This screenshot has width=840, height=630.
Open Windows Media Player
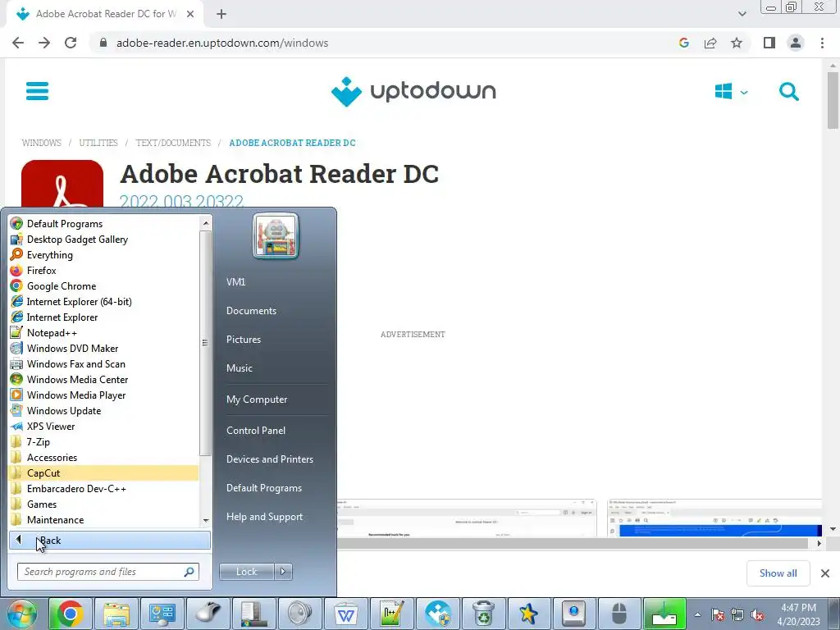click(104, 395)
